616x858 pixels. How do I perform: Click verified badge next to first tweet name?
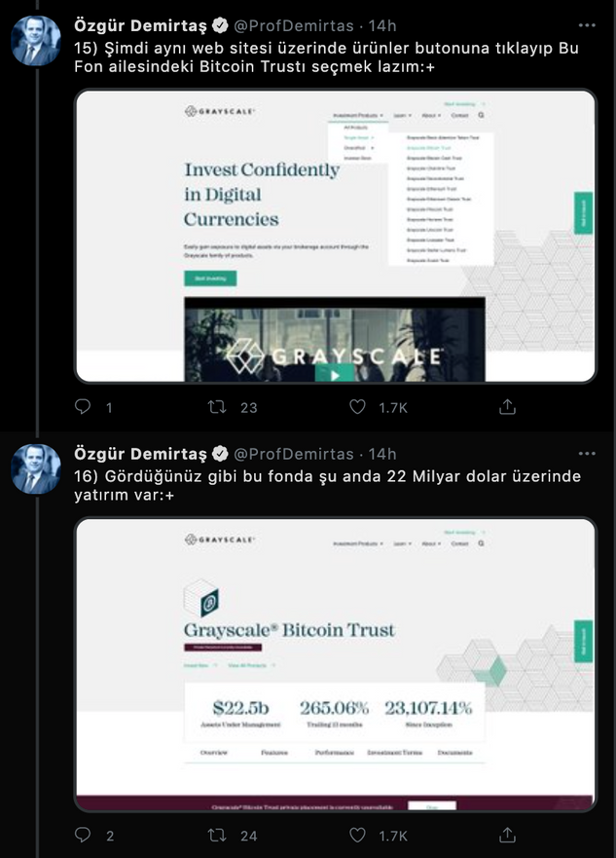(x=220, y=25)
